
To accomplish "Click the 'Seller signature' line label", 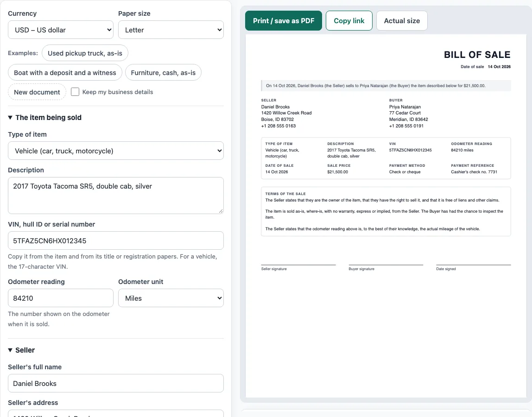I will [x=274, y=269].
